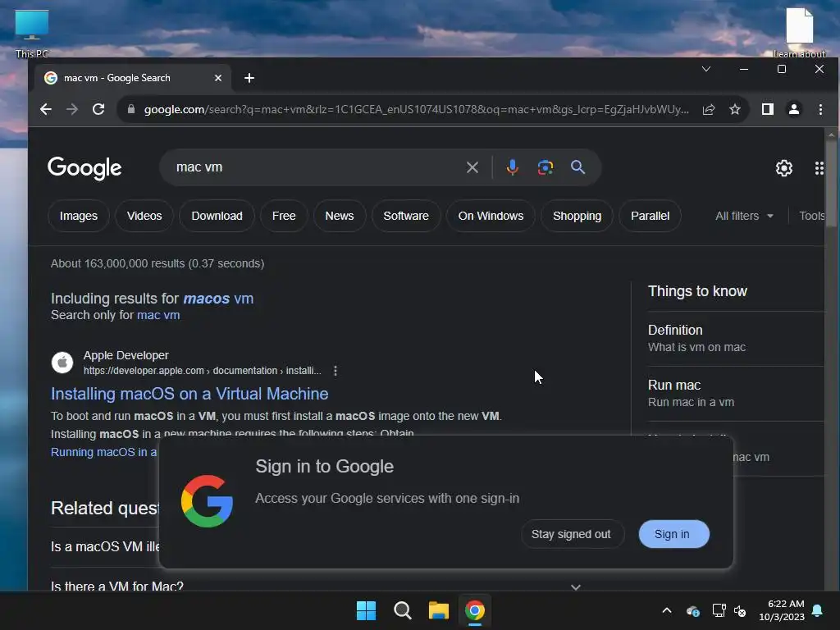Click the Chrome taskbar icon

tap(475, 610)
